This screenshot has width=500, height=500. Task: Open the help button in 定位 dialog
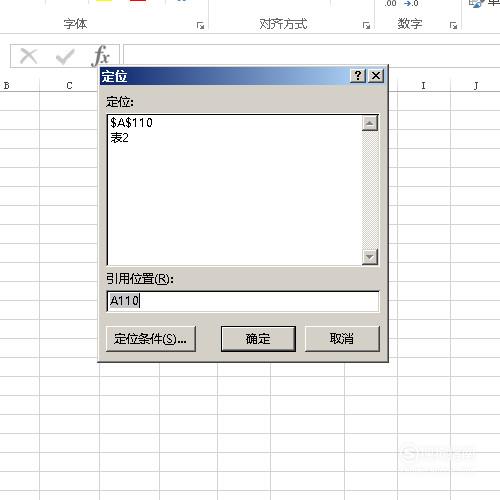pyautogui.click(x=358, y=76)
